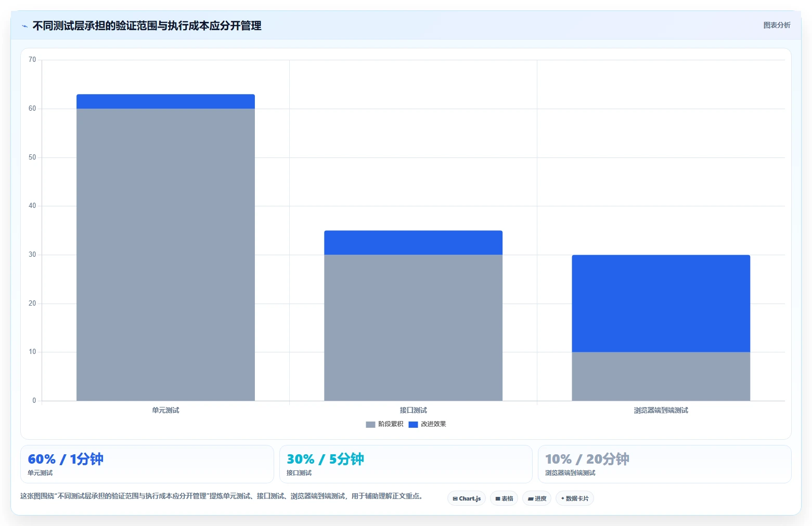Click the y-axis value 40
Image resolution: width=812 pixels, height=526 pixels.
(32, 206)
